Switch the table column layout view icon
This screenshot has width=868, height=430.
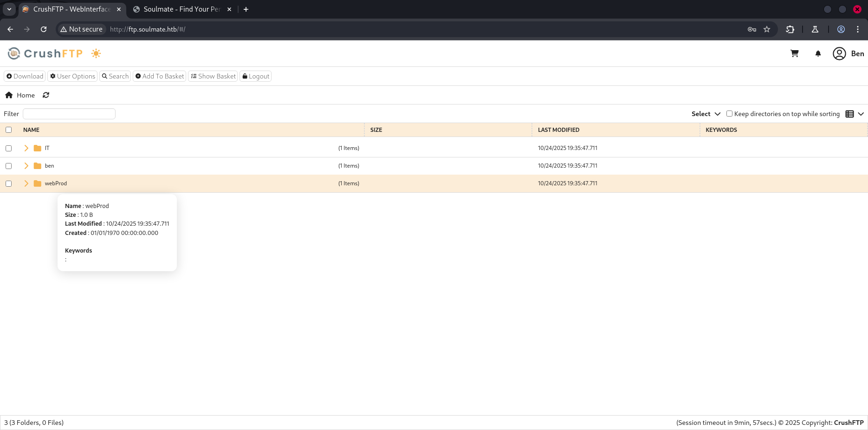tap(850, 114)
